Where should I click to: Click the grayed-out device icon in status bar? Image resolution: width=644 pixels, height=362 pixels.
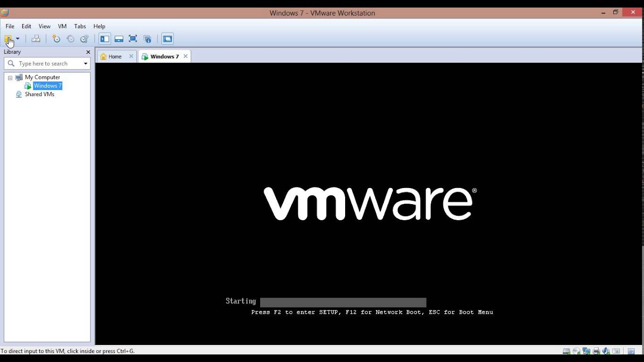click(x=616, y=351)
